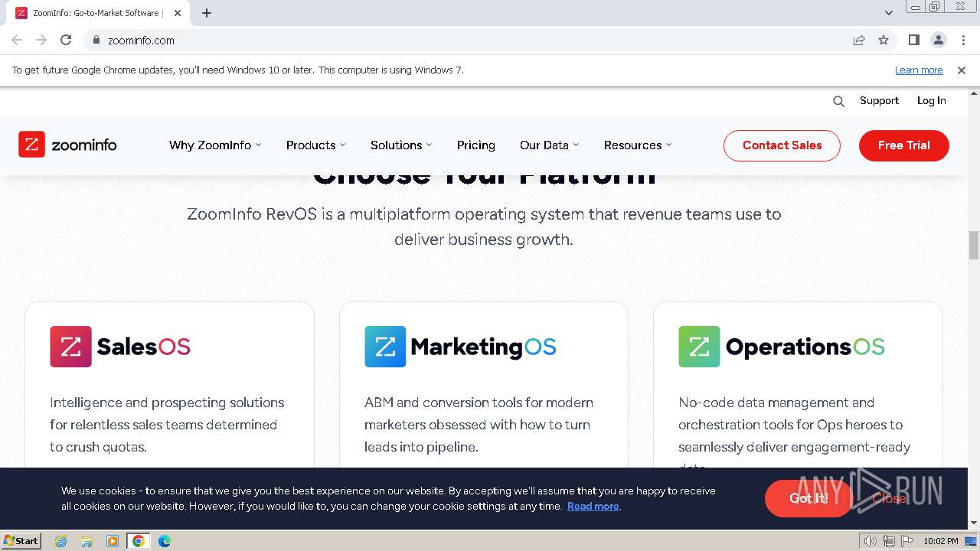The height and width of the screenshot is (551, 980).
Task: Open the Pricing page
Action: pos(476,145)
